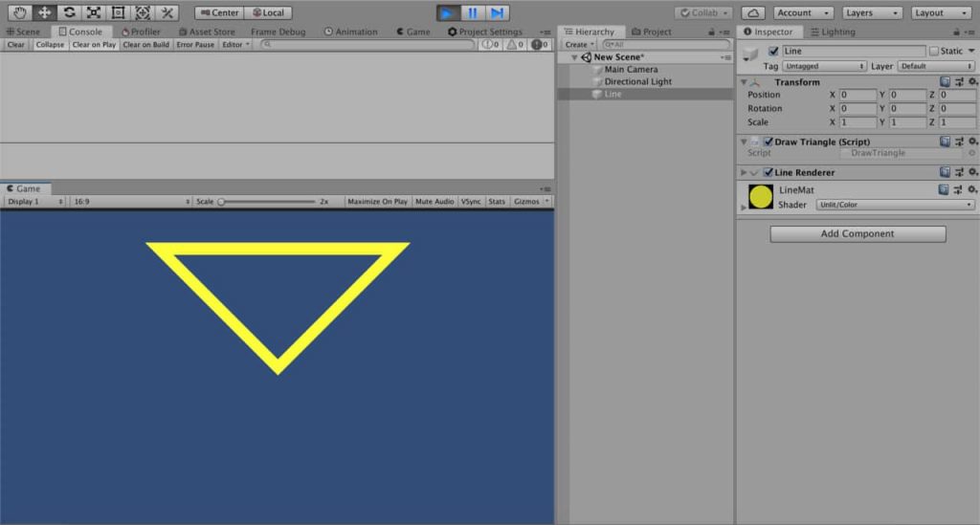
Task: Switch to the Animation tab
Action: [350, 32]
